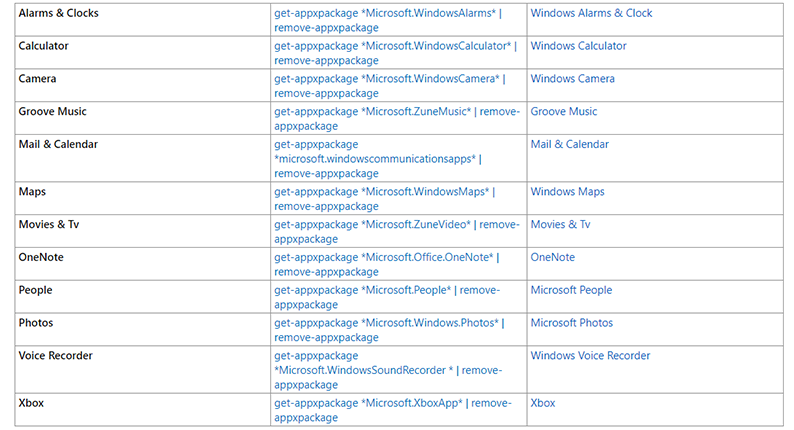Viewport: 794px width, 430px height.
Task: Follow the Microsoft Photos link
Action: pyautogui.click(x=571, y=324)
